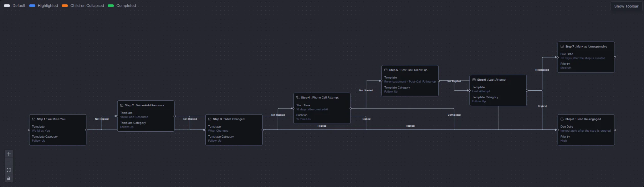
Task: Click '16 days after createdAt' start time value
Action: click(312, 109)
